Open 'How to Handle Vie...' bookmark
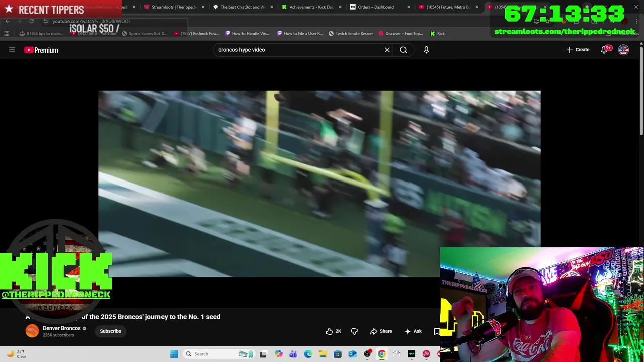Viewport: 644px width, 362px height. pyautogui.click(x=247, y=34)
